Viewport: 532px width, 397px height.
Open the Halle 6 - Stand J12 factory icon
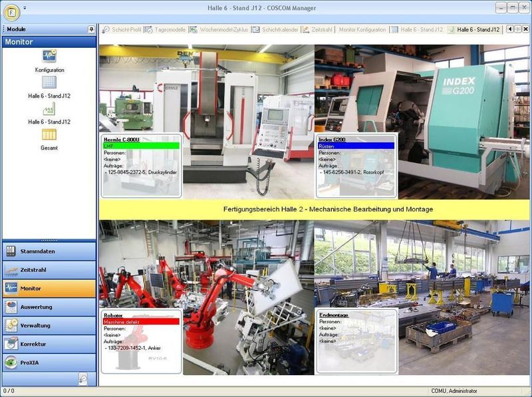(x=49, y=108)
